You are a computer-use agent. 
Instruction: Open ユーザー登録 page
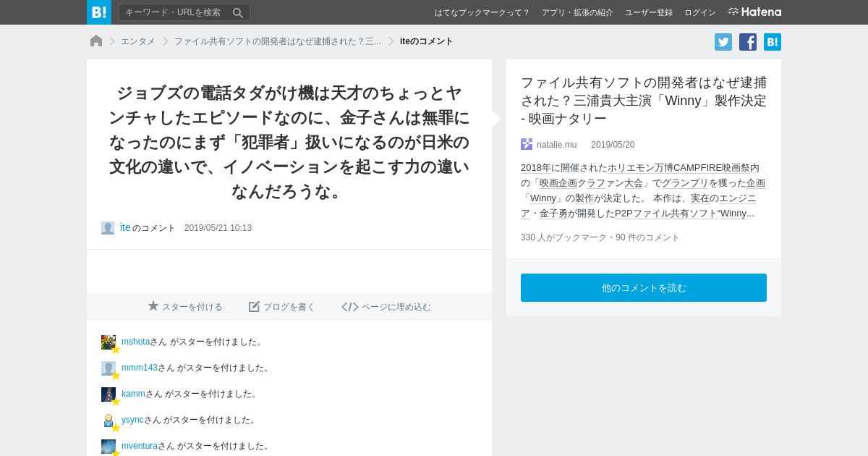649,12
